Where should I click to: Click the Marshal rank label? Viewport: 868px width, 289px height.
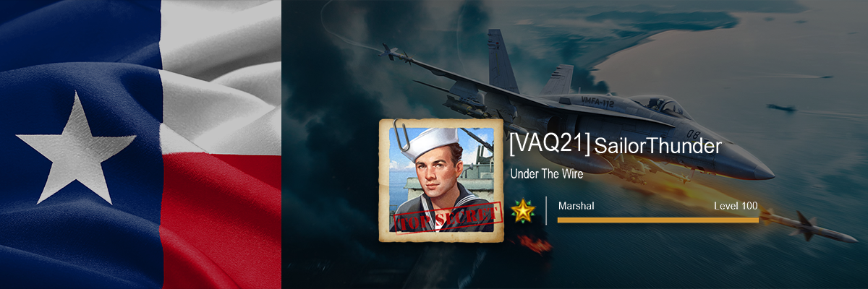point(576,206)
